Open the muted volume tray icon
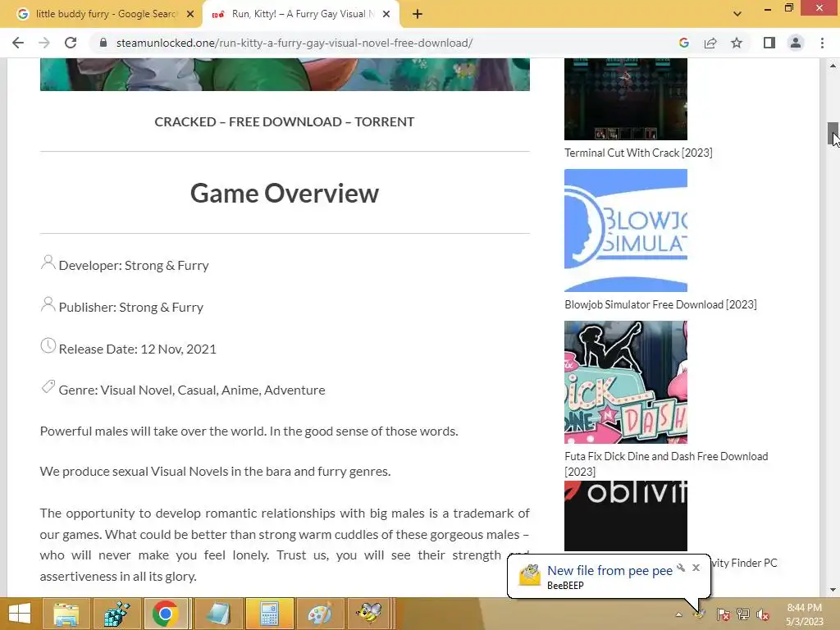840x630 pixels. pyautogui.click(x=763, y=614)
